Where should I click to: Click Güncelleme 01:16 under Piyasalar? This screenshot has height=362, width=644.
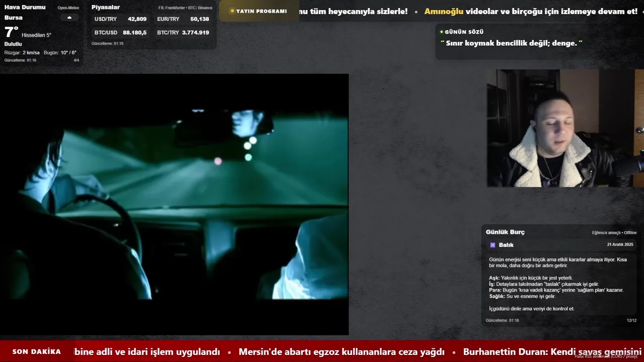tap(107, 44)
